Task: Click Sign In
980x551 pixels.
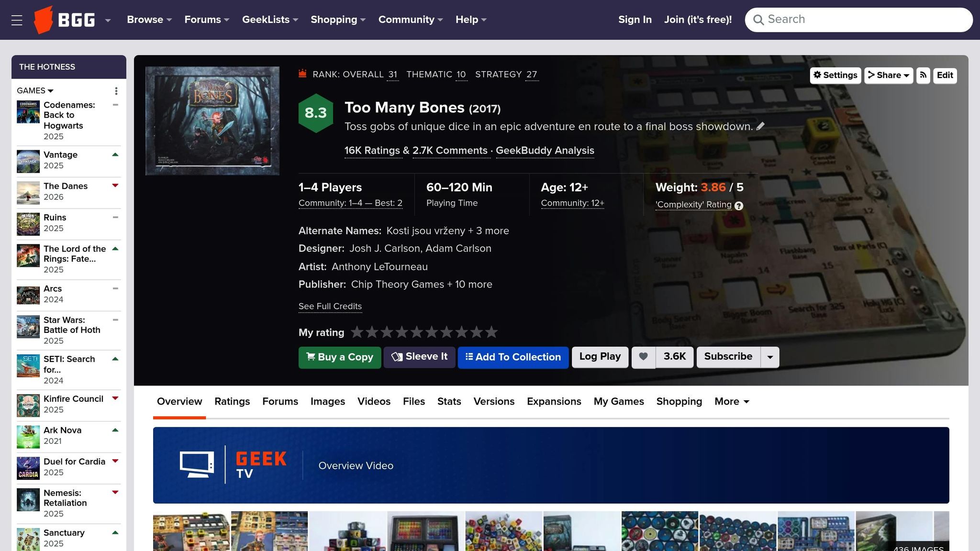Action: 635,20
